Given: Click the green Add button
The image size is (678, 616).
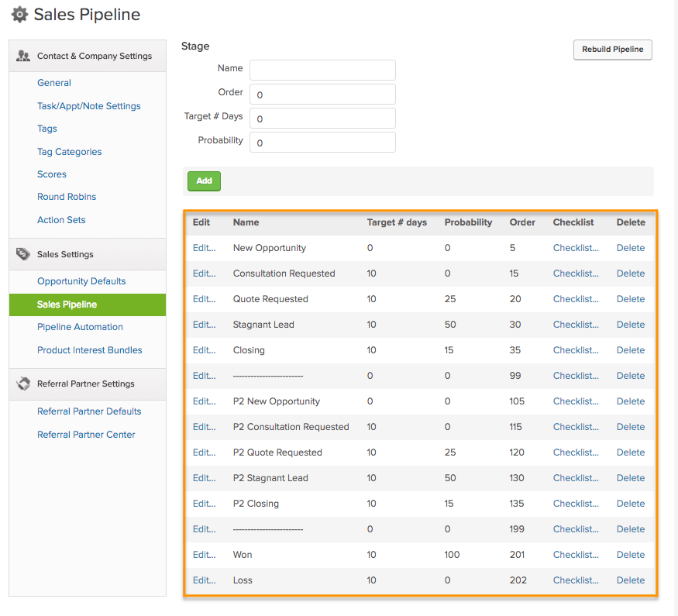Looking at the screenshot, I should (x=204, y=181).
